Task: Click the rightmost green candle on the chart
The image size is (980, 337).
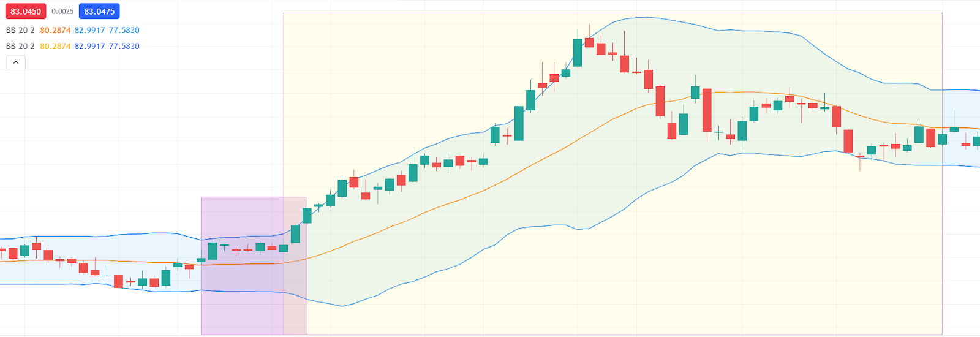Action: pyautogui.click(x=977, y=141)
